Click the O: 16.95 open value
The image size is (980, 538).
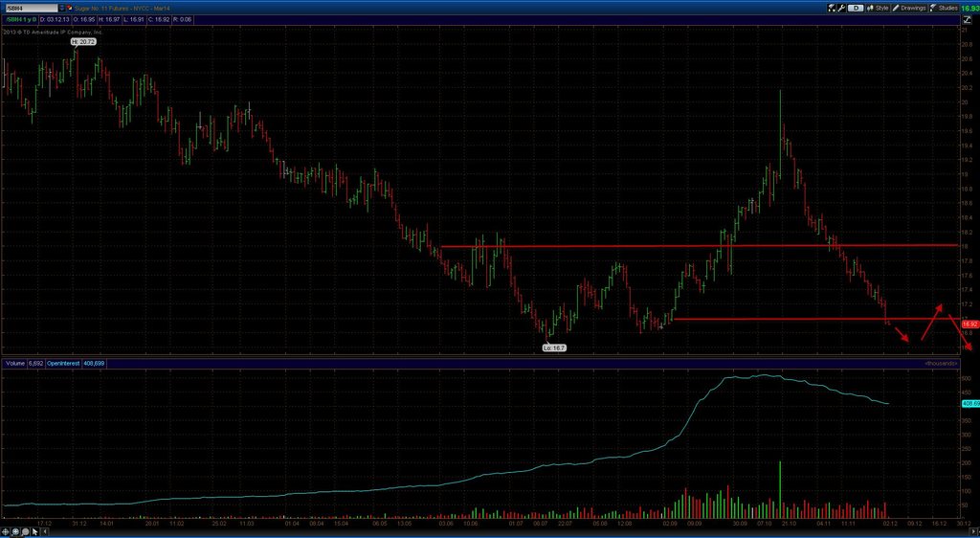point(84,19)
